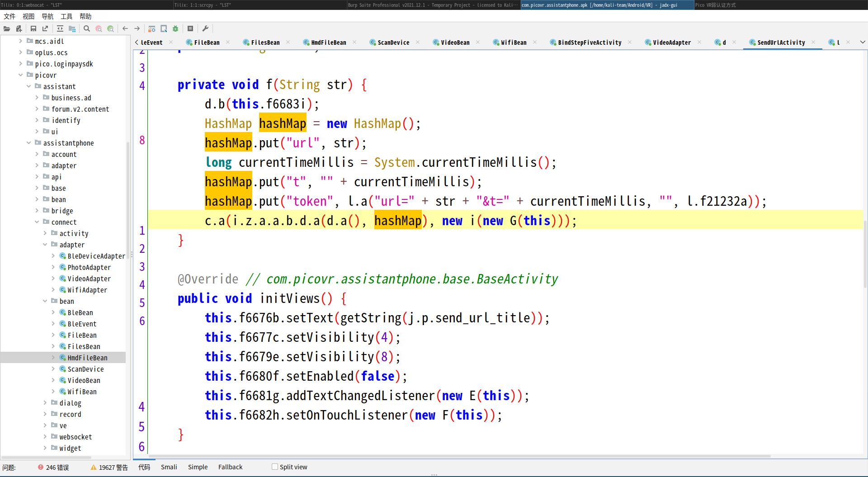Close the FileBean tab
This screenshot has width=868, height=477.
[228, 42]
